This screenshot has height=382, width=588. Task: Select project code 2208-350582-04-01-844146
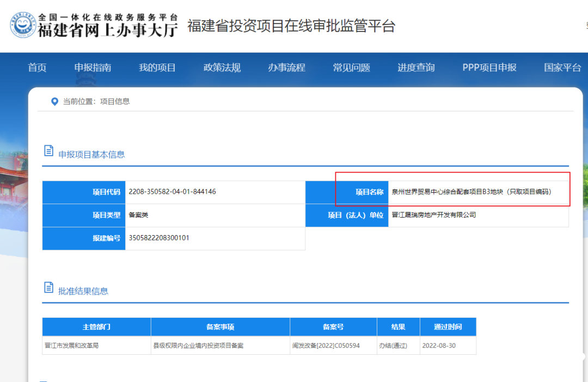pos(172,192)
